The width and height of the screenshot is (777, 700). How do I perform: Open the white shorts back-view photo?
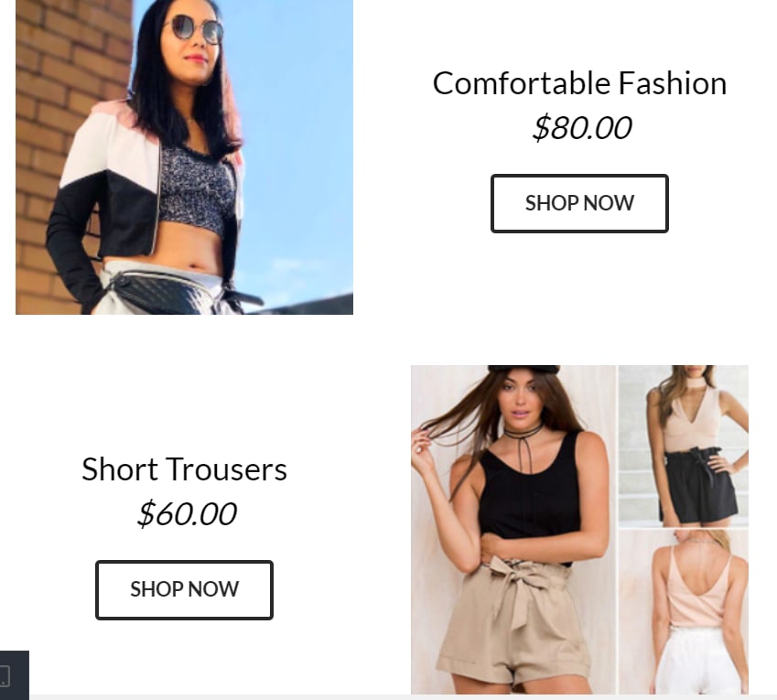click(x=684, y=612)
